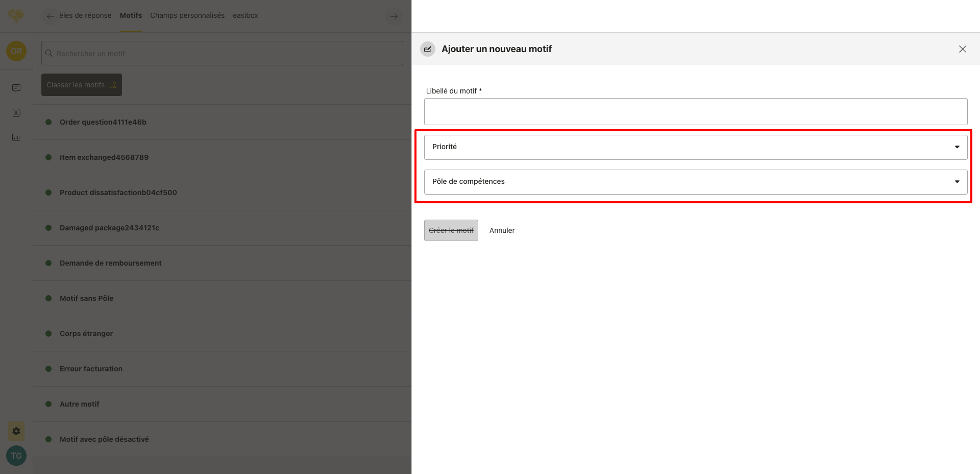Click the Annuler link
This screenshot has height=474, width=980.
pyautogui.click(x=502, y=230)
